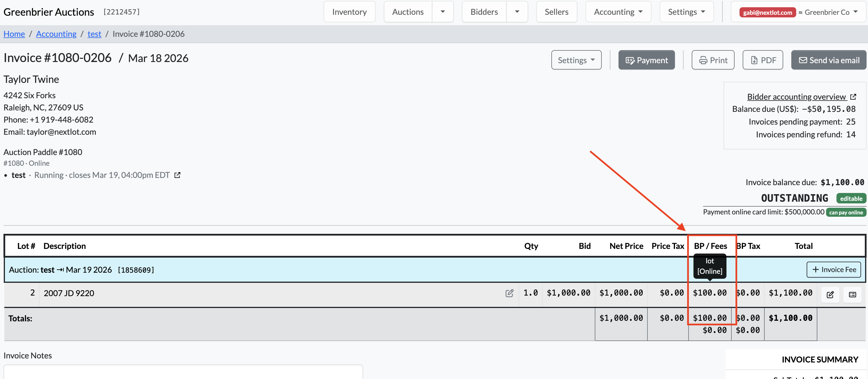Viewport: 868px width, 379px height.
Task: Click the Greenbrier Auctions brand title
Action: pos(49,12)
